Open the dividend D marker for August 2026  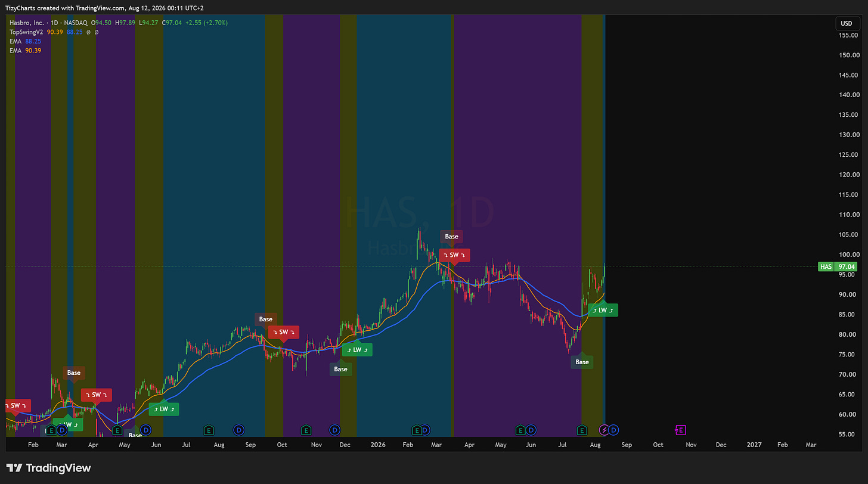click(613, 430)
